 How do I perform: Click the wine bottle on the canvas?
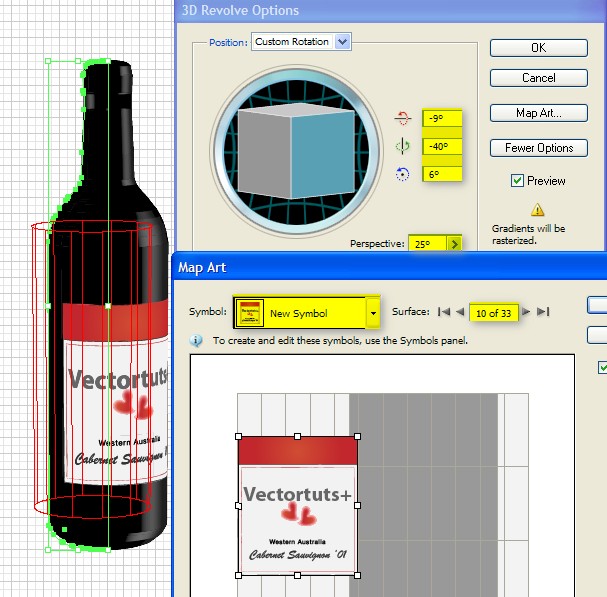pos(109,305)
